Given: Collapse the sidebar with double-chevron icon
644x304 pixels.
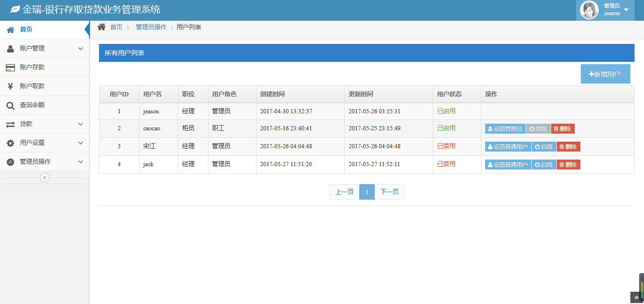Looking at the screenshot, I should click(45, 177).
